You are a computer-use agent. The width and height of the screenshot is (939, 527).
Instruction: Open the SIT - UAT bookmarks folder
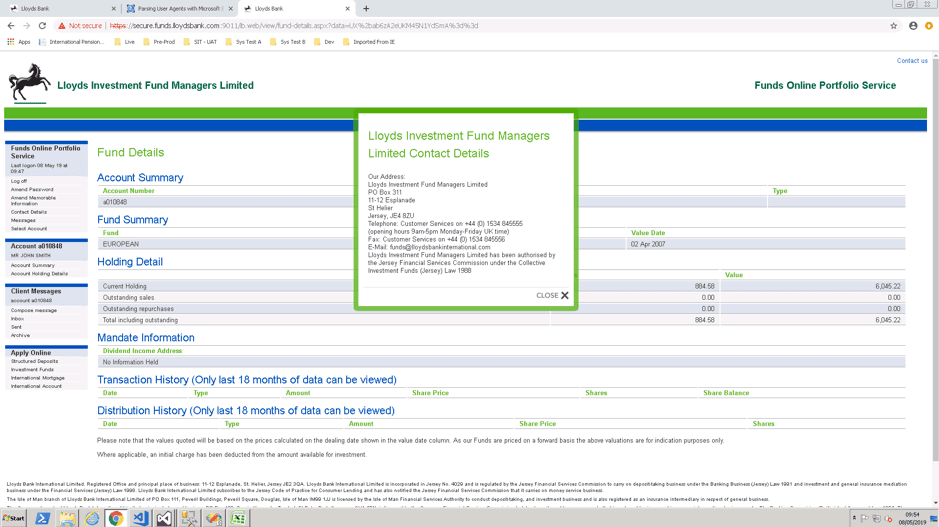[200, 42]
